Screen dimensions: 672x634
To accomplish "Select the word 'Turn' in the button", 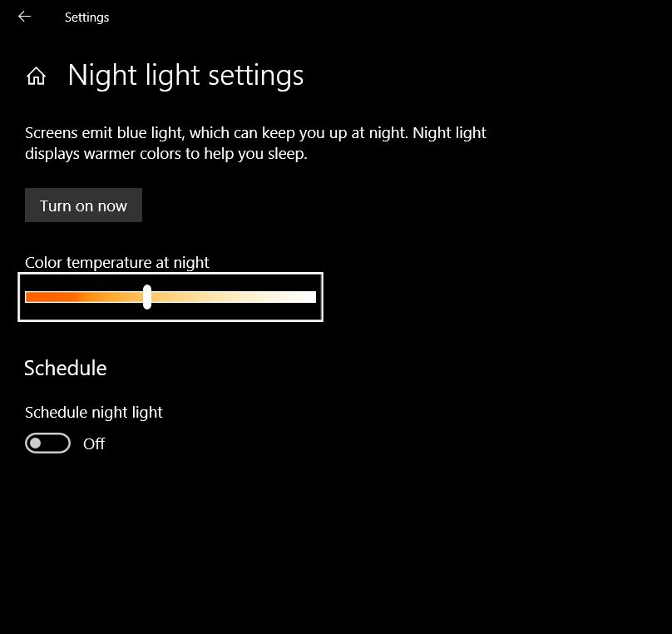I will [55, 206].
